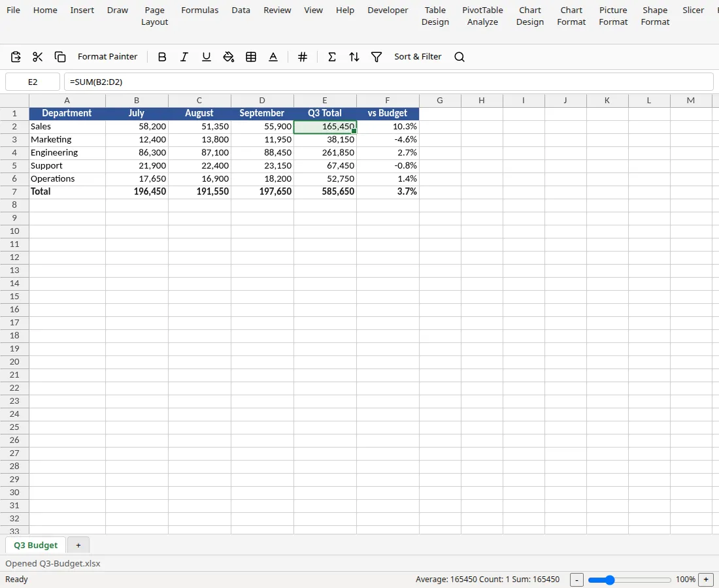Toggle Italic formatting

click(x=184, y=57)
